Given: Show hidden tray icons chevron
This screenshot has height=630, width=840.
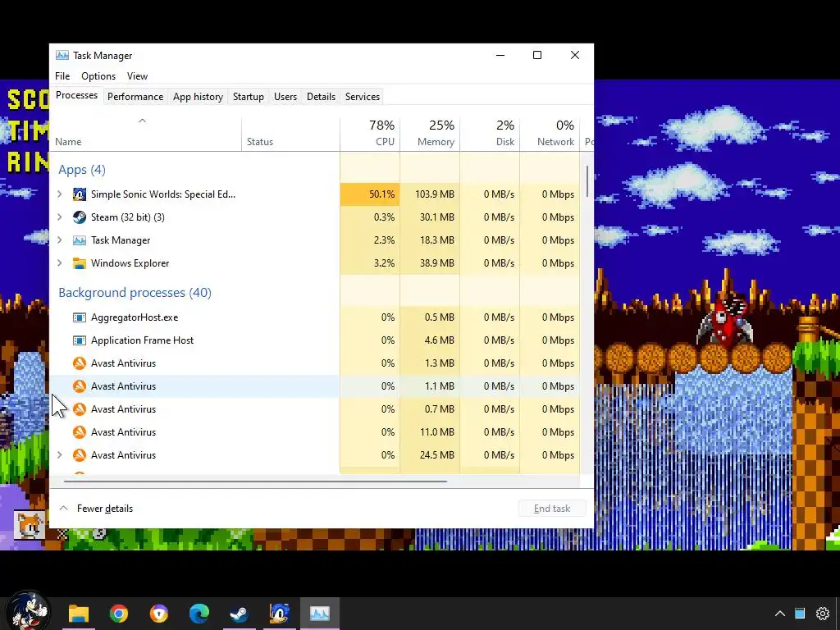Looking at the screenshot, I should tap(780, 614).
